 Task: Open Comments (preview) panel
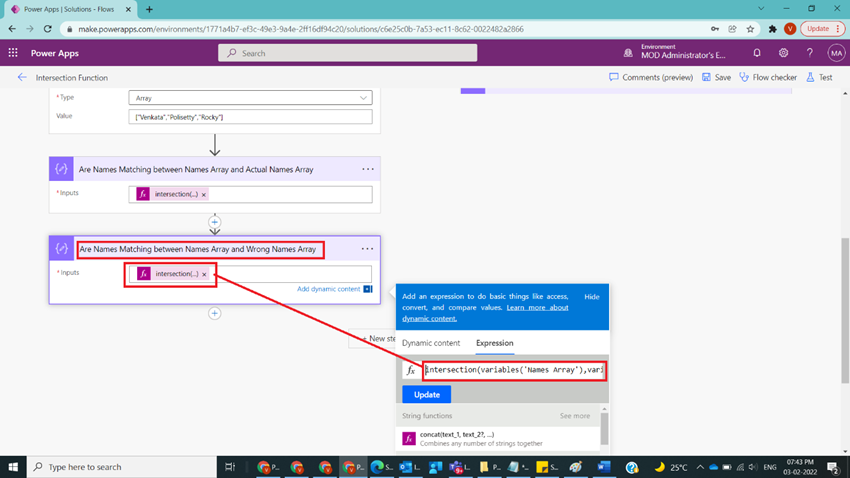pos(651,77)
